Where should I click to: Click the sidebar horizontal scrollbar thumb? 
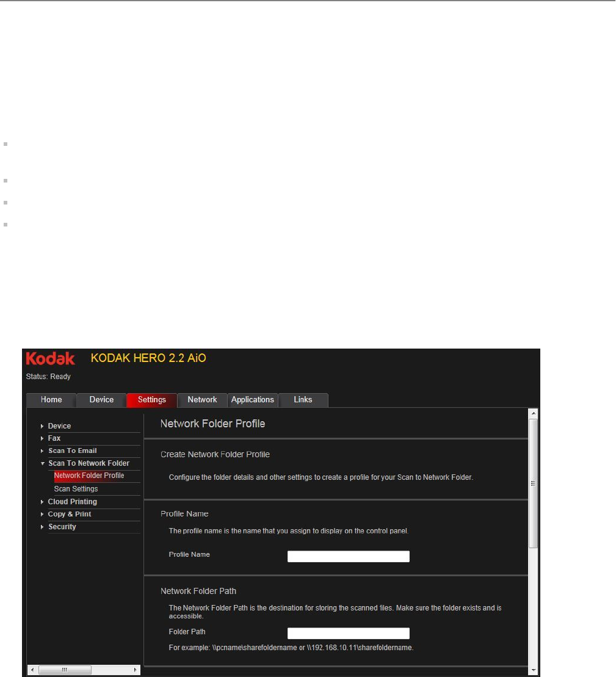[65, 670]
